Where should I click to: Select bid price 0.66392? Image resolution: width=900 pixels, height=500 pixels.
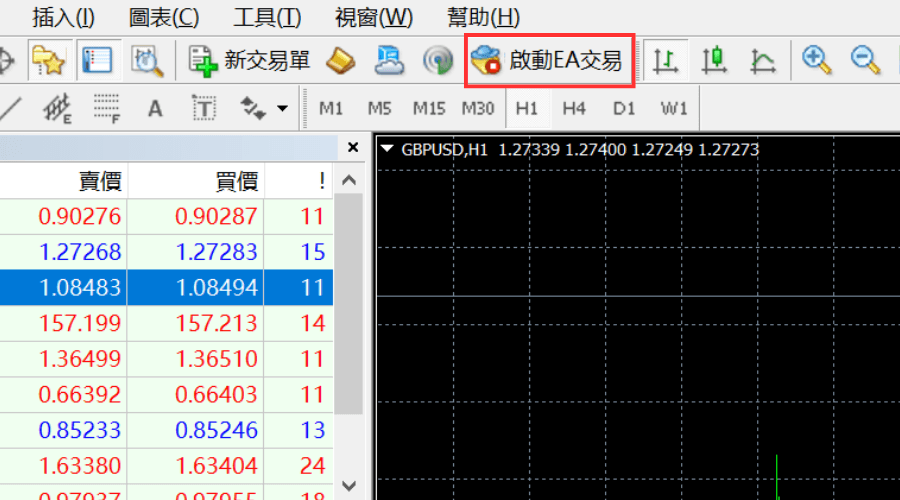[79, 394]
